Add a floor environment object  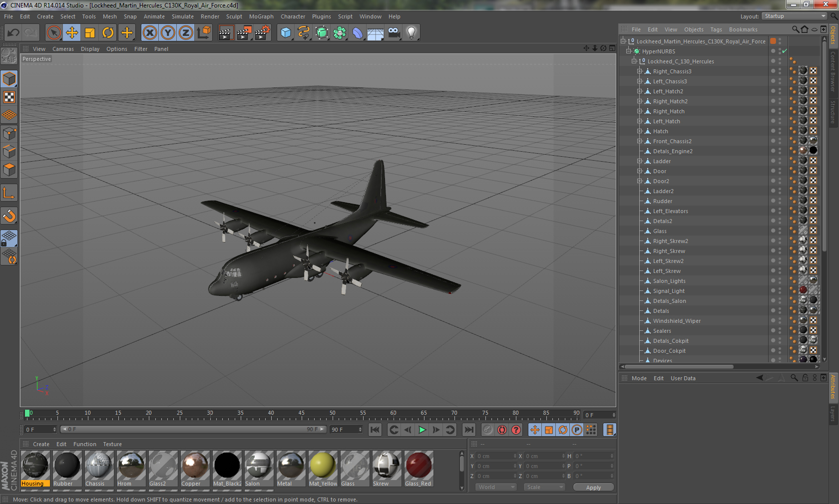click(376, 33)
